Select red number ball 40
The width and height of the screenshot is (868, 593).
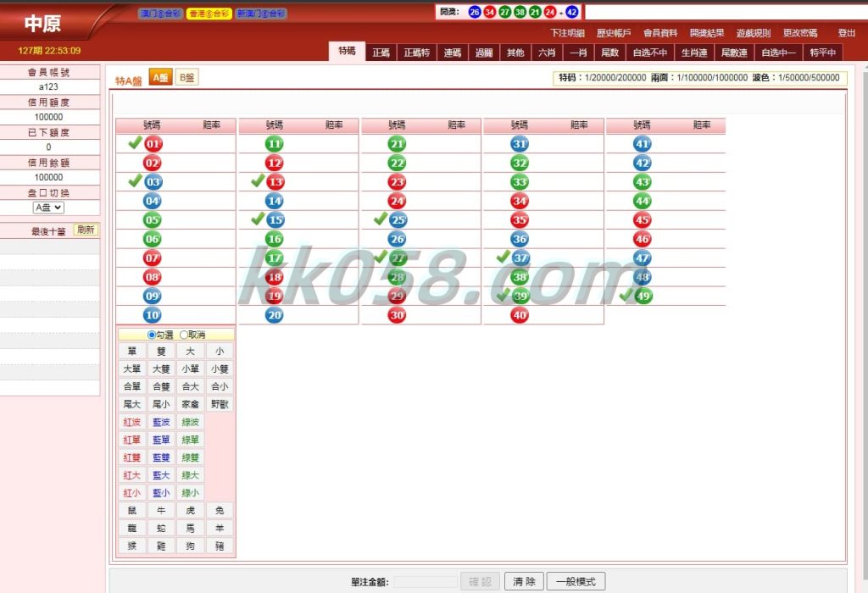click(520, 315)
